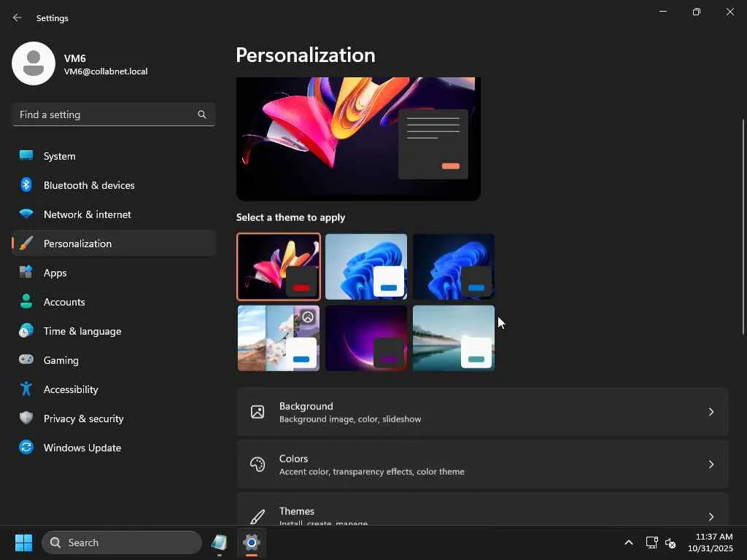The image size is (747, 560).
Task: Click the Time & language label
Action: pyautogui.click(x=82, y=331)
